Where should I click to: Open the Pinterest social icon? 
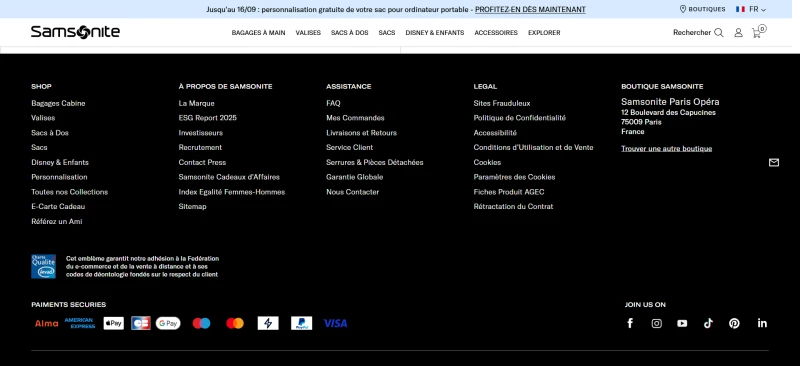coord(734,323)
